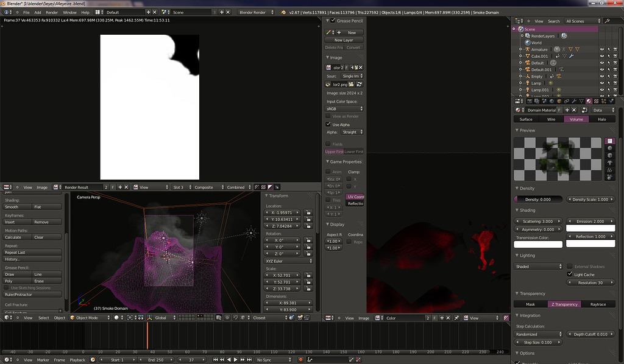This screenshot has height=364, width=624.
Task: Click the wrench modifier icon on Cube.001 row
Action: tap(572, 56)
